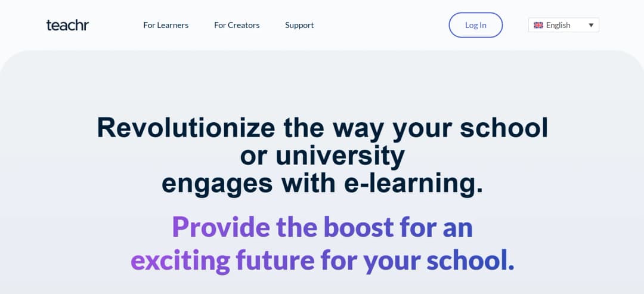Click the word "e-learning." in the headline
Viewport: 644px width, 294px height.
tap(414, 184)
